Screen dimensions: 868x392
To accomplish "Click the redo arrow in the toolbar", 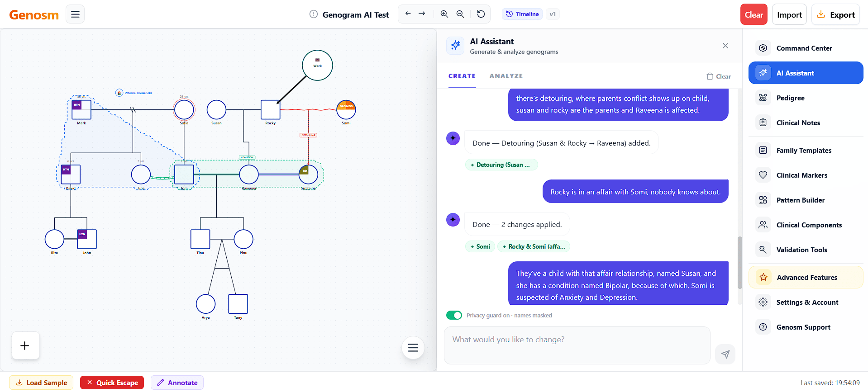I will point(422,14).
